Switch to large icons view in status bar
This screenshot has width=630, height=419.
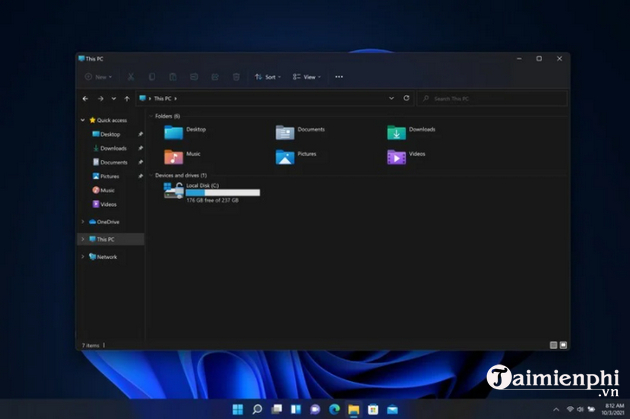pyautogui.click(x=563, y=345)
